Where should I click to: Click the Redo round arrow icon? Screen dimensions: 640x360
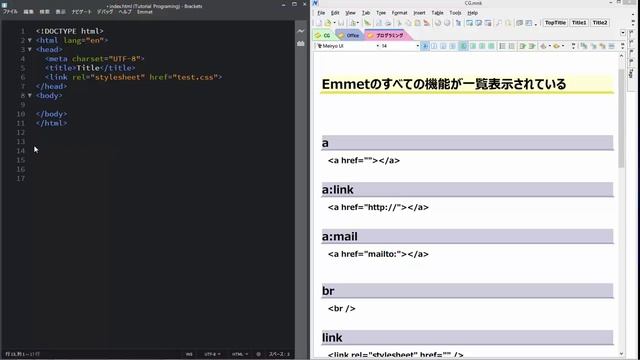coord(447,23)
